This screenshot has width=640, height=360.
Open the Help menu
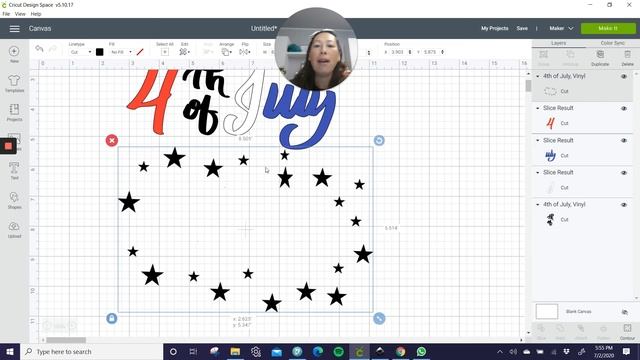coord(36,14)
